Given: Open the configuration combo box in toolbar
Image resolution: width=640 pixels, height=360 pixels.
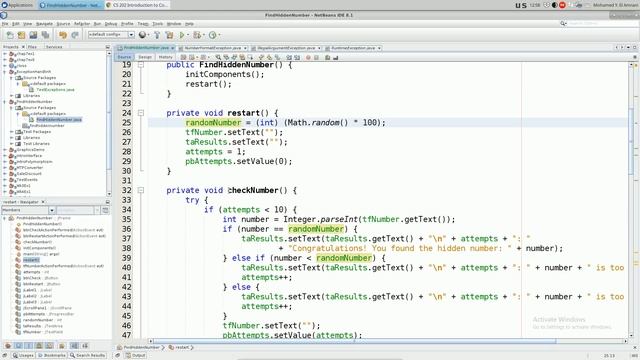Looking at the screenshot, I should pos(111,35).
